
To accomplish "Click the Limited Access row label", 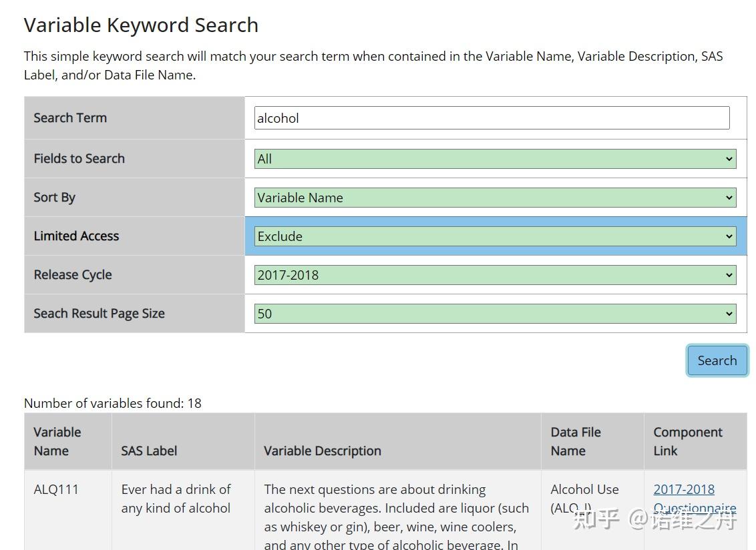I will point(76,236).
